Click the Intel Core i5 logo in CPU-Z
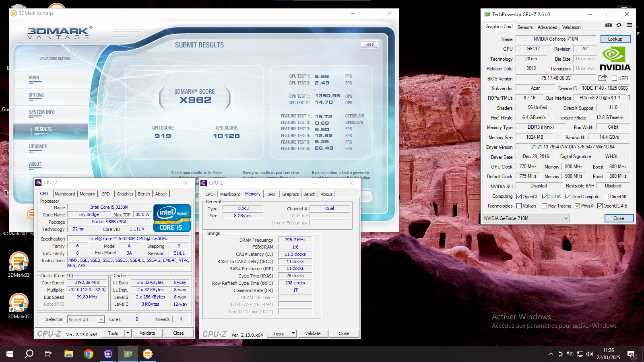The image size is (644, 362). pos(172,218)
